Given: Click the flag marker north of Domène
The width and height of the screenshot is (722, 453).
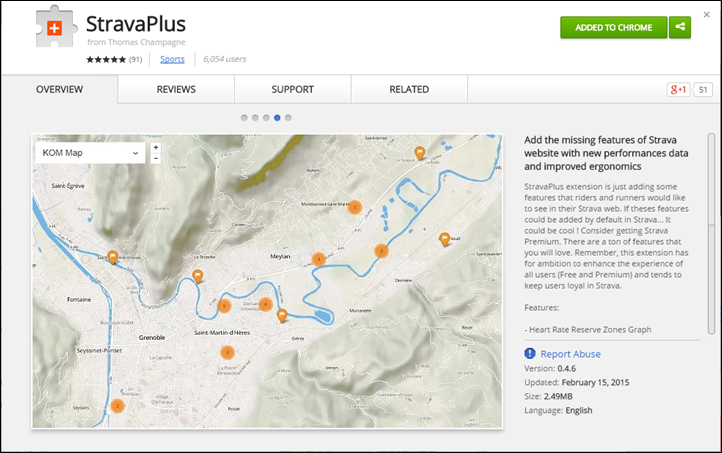Looking at the screenshot, I should coord(444,239).
